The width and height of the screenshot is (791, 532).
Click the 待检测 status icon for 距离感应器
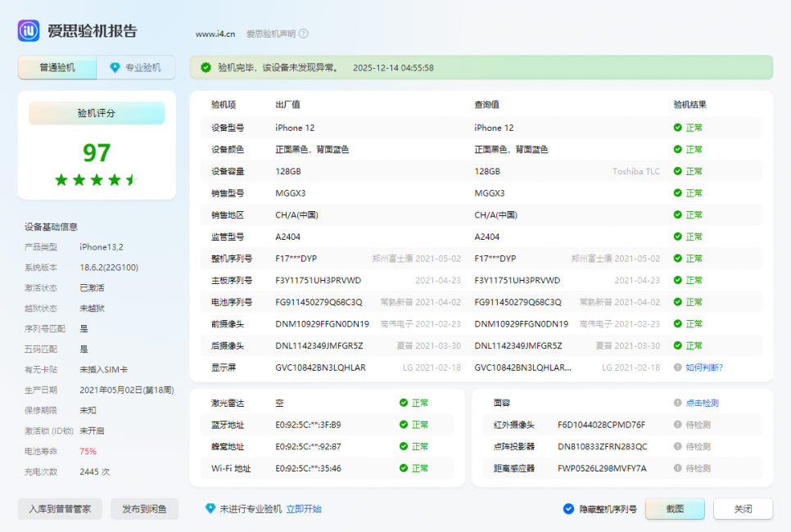click(x=675, y=470)
